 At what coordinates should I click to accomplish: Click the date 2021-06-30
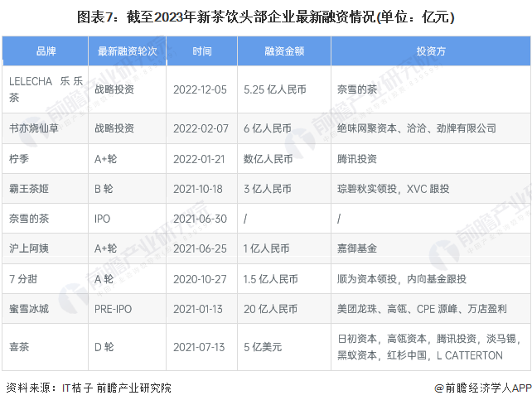coord(200,219)
